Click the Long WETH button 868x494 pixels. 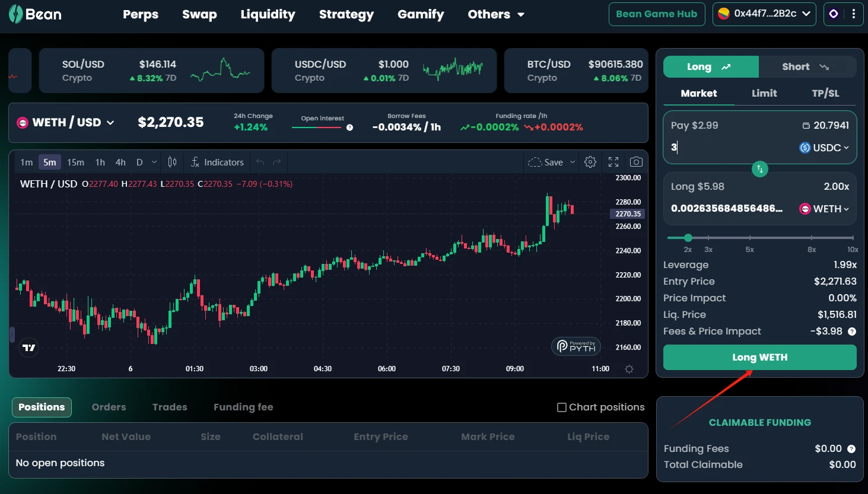(x=759, y=358)
